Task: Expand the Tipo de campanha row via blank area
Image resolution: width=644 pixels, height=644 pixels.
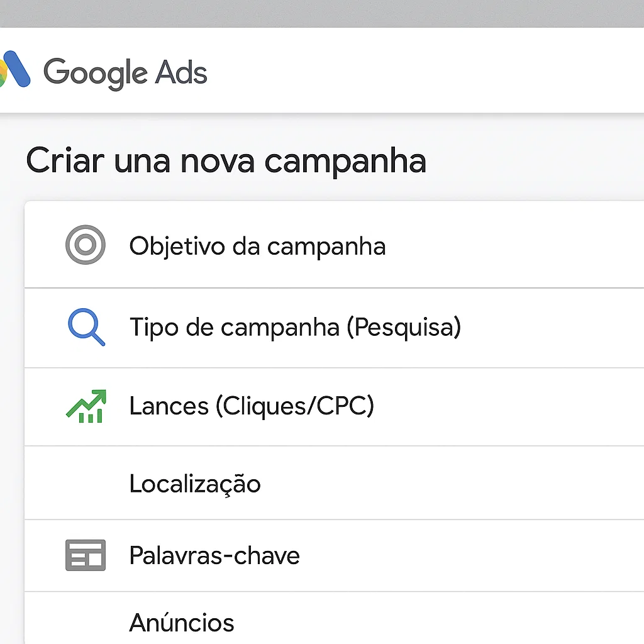Action: click(x=553, y=328)
